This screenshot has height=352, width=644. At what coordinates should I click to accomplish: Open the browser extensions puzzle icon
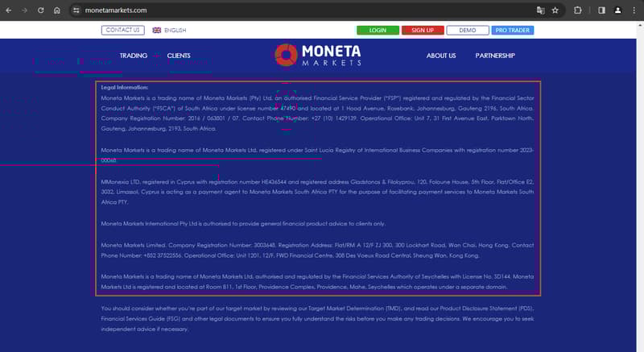pos(578,10)
